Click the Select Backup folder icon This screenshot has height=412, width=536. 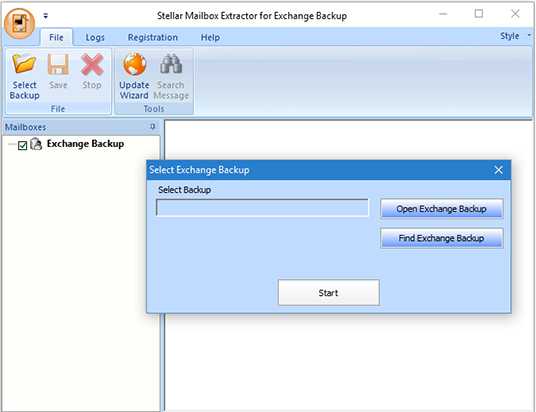[24, 64]
